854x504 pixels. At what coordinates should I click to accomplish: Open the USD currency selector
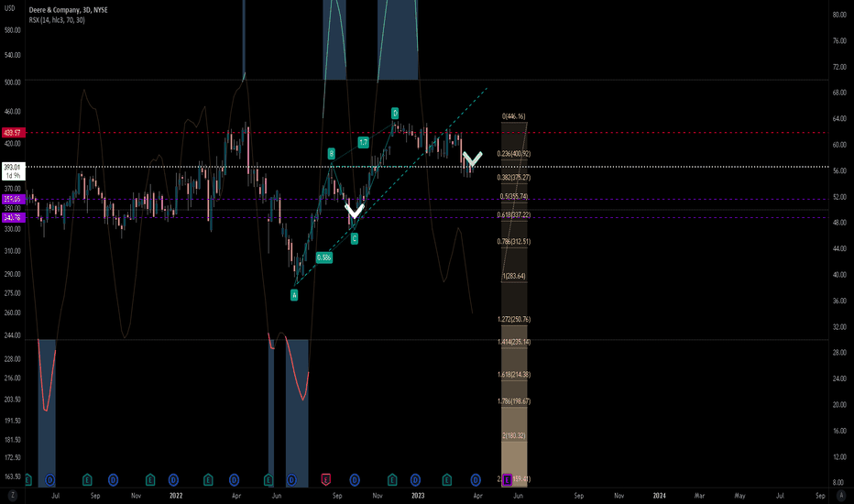point(9,8)
